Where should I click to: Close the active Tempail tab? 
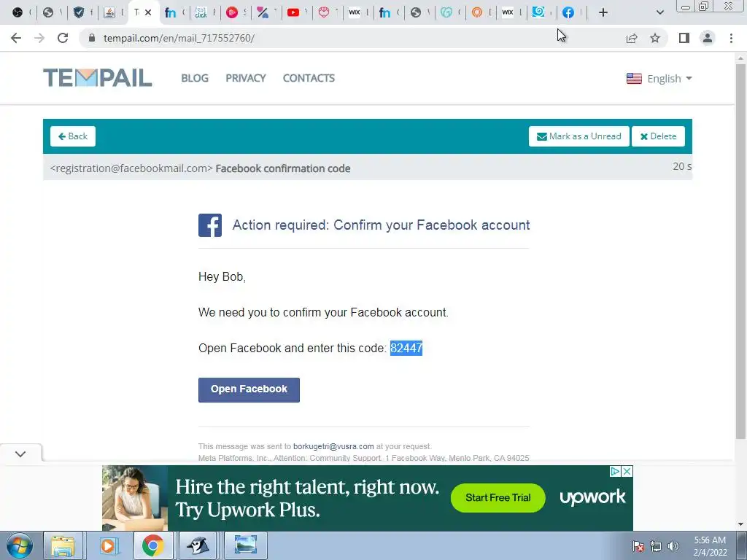[x=148, y=12]
